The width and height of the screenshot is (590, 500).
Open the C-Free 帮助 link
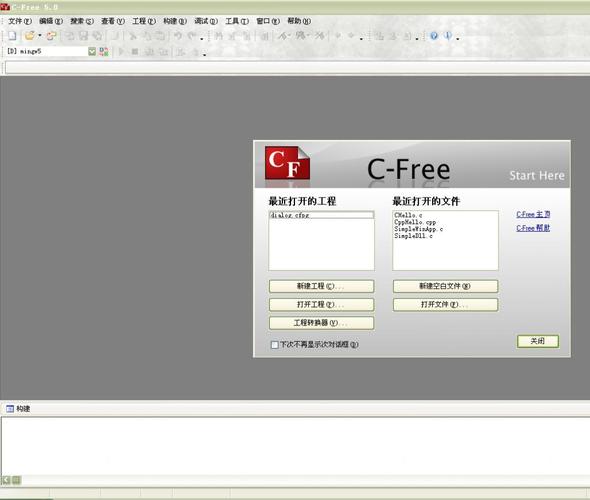(x=533, y=228)
